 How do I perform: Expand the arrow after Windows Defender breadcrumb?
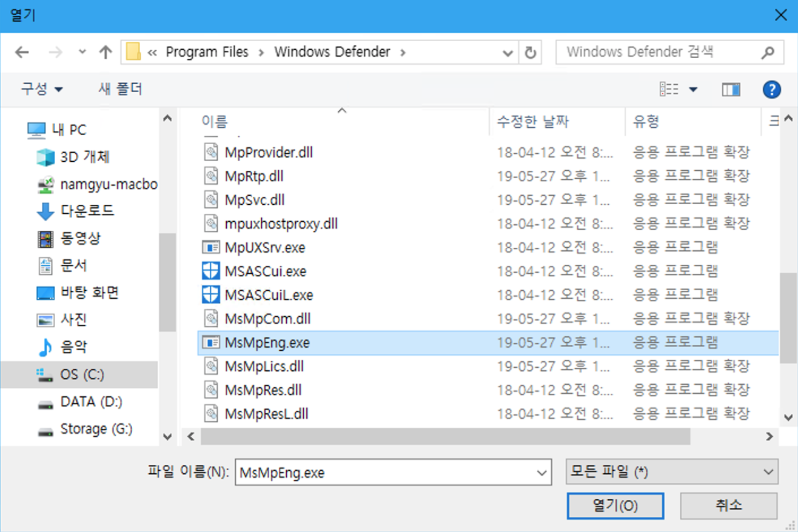[x=402, y=53]
